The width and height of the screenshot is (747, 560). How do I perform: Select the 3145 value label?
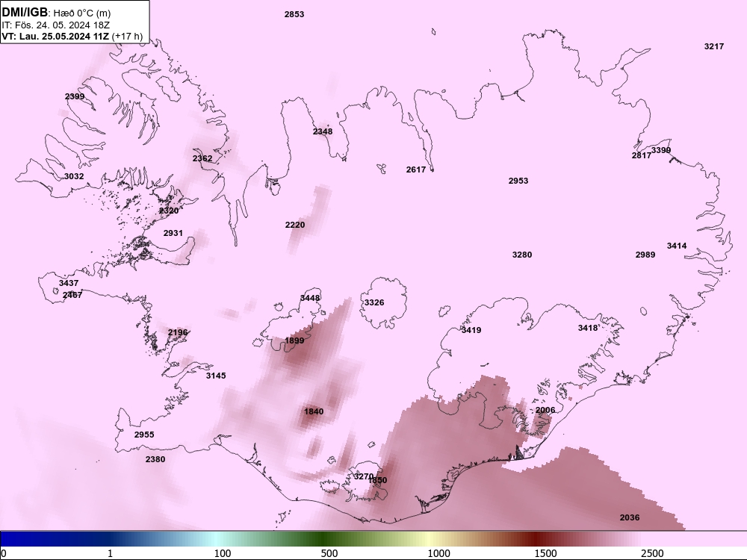pos(216,376)
